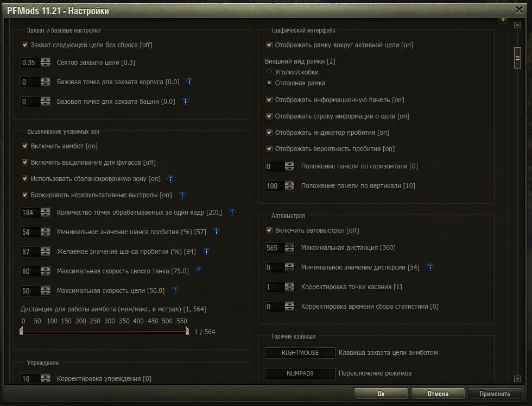Open the Сектор захвата цели value stepper
Viewport: 532px width, 406px height.
pos(45,63)
